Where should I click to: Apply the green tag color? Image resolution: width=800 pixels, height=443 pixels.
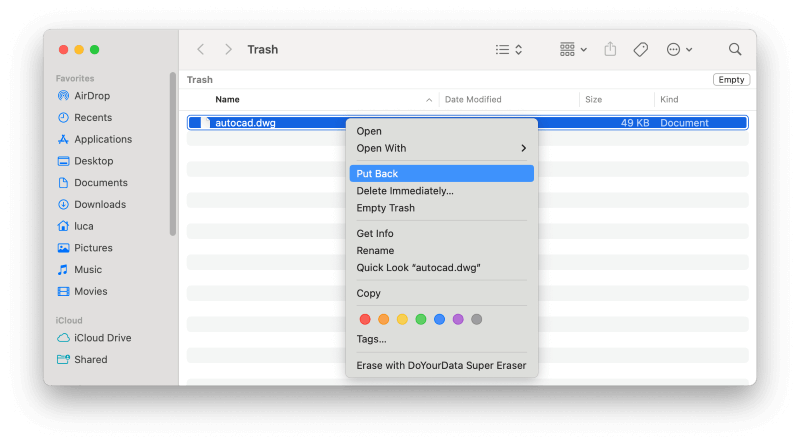(x=421, y=319)
